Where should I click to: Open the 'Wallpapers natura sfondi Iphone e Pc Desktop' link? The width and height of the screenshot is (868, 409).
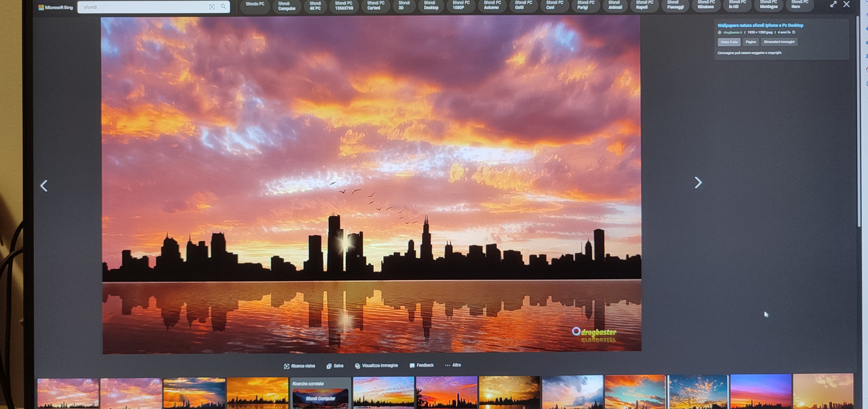point(760,25)
